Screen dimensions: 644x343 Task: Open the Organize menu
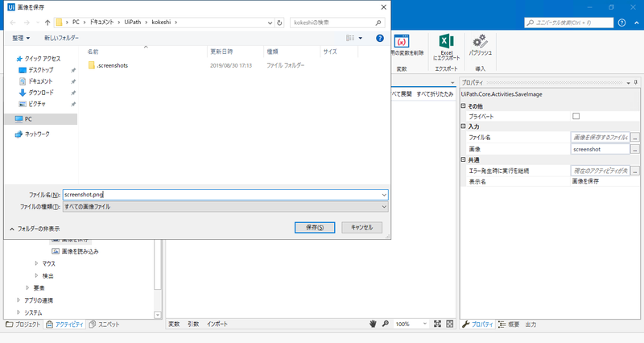tap(21, 38)
